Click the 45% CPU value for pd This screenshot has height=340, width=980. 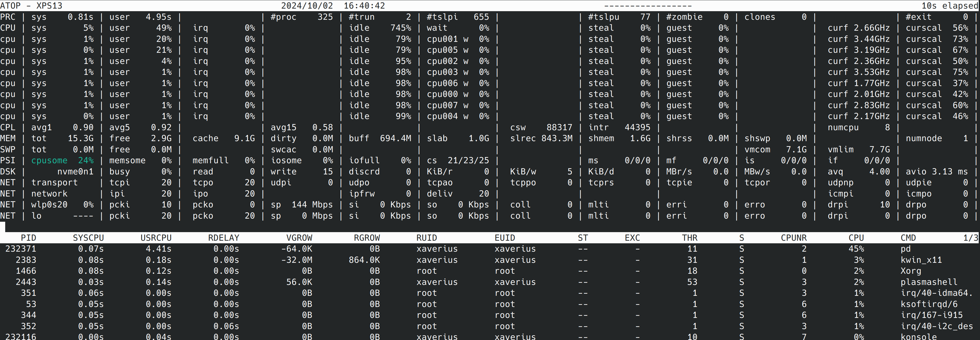pyautogui.click(x=856, y=249)
